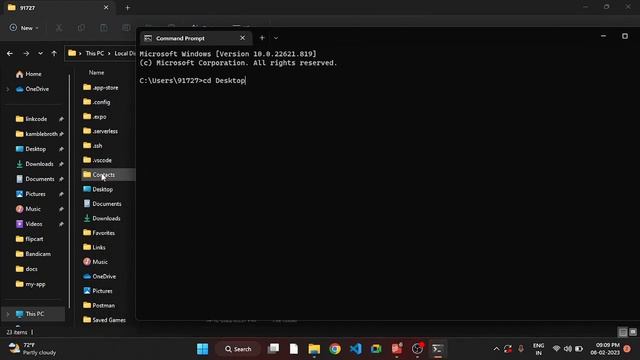Show hidden system tray icons
Viewport: 640px width, 360px height.
(x=496, y=349)
